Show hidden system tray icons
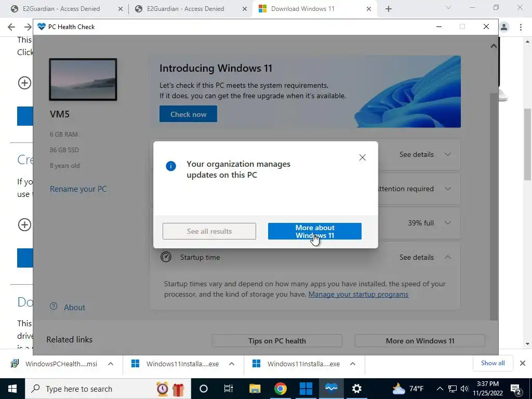This screenshot has width=532, height=399. (440, 389)
